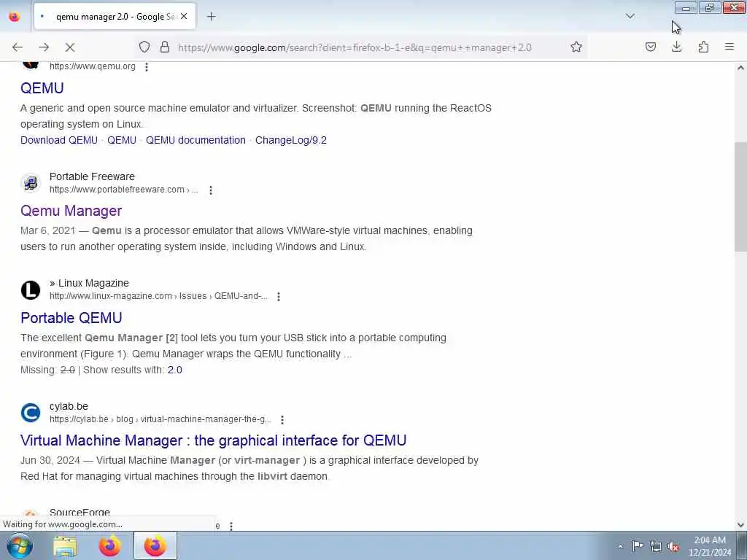Show results with 2.0 link
The width and height of the screenshot is (747, 560).
pyautogui.click(x=175, y=370)
